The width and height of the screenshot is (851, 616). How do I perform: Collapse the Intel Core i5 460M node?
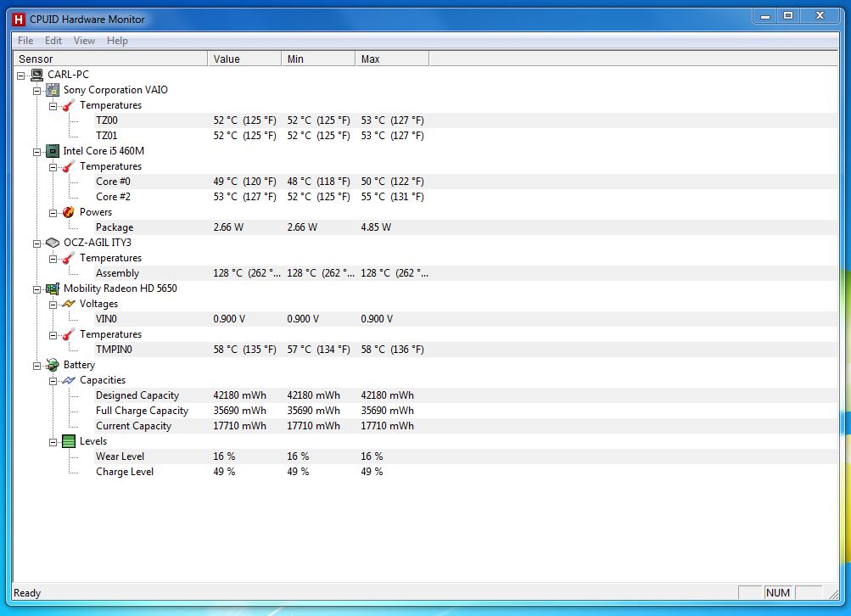[x=36, y=152]
